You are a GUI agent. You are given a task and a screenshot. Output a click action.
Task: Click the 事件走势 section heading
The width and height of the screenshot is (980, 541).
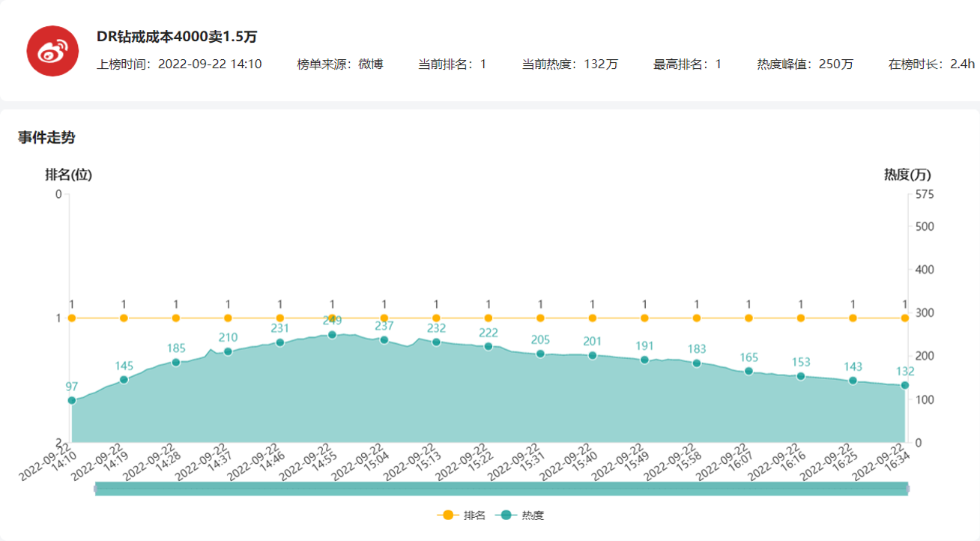(x=46, y=138)
